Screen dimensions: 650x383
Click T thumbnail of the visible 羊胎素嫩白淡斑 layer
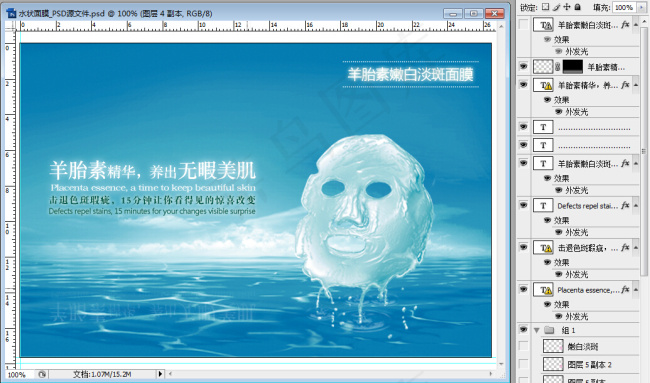coord(543,164)
